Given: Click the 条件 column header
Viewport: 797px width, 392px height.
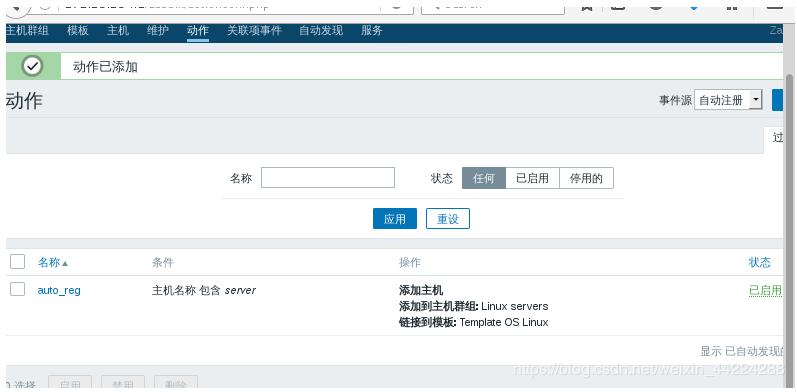Looking at the screenshot, I should [163, 263].
